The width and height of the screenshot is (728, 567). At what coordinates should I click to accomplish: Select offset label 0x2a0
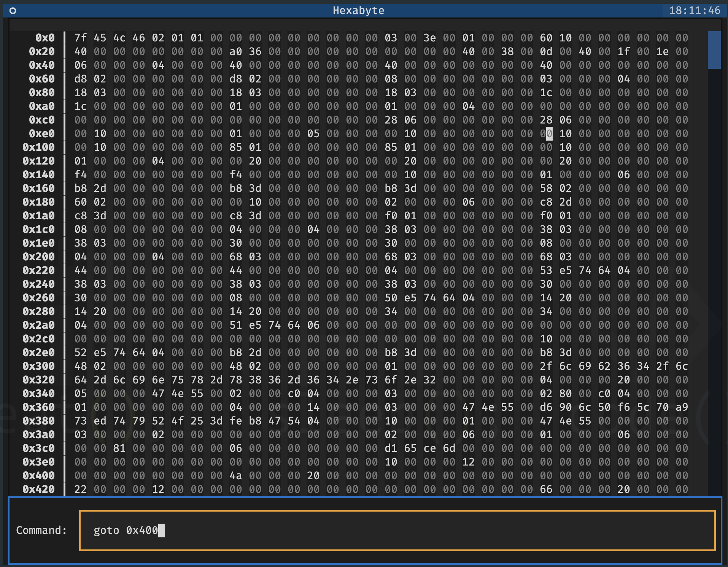click(39, 325)
